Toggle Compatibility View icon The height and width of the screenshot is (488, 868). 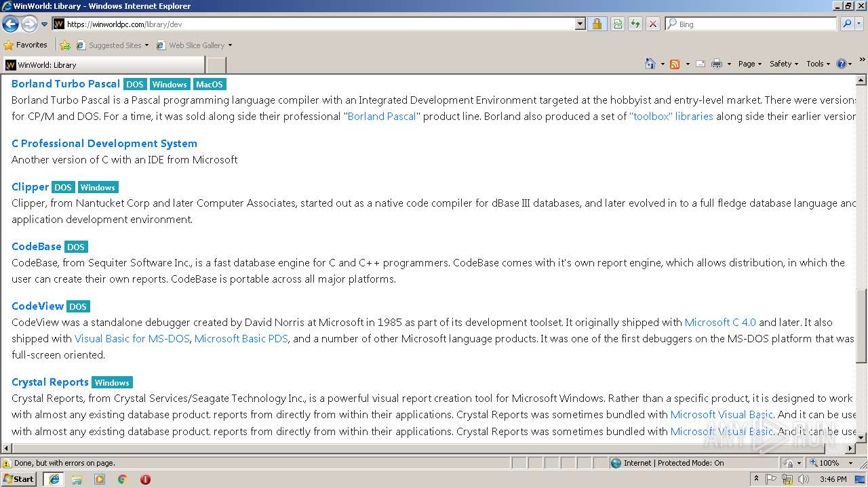click(618, 24)
